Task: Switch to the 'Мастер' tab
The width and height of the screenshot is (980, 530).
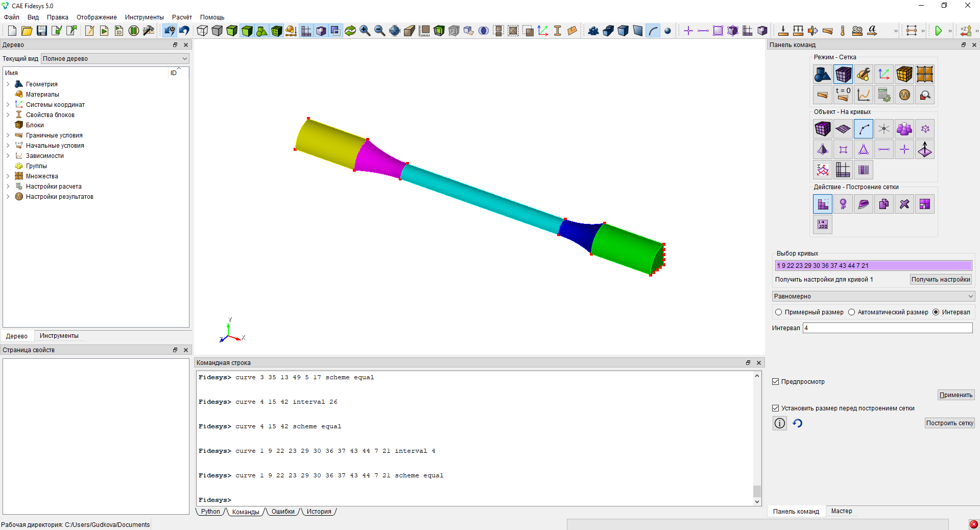Action: click(x=842, y=511)
